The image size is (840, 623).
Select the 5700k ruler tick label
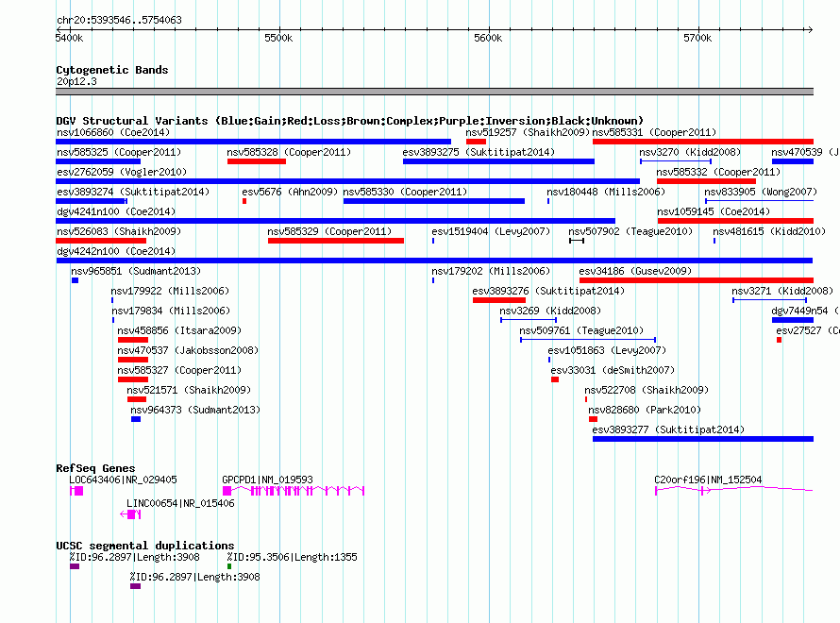pyautogui.click(x=697, y=38)
